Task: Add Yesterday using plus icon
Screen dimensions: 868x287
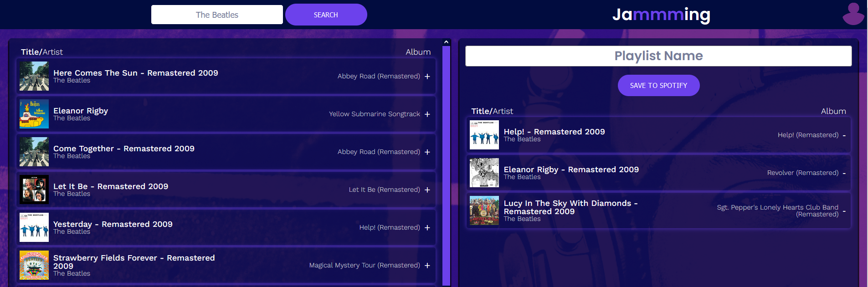Action: tap(427, 228)
